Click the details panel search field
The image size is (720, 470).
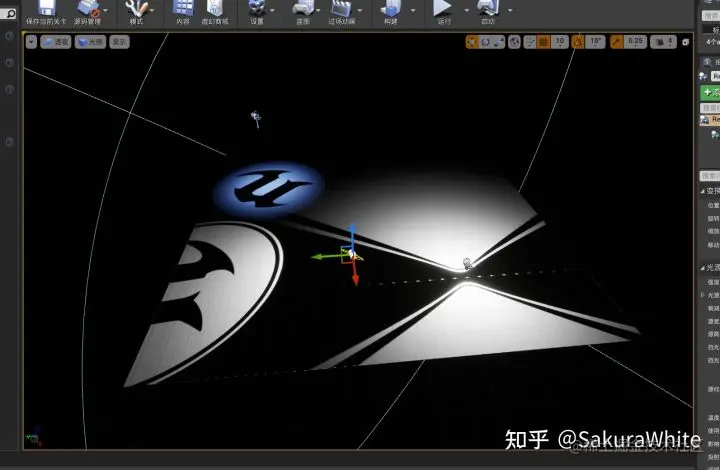(710, 176)
